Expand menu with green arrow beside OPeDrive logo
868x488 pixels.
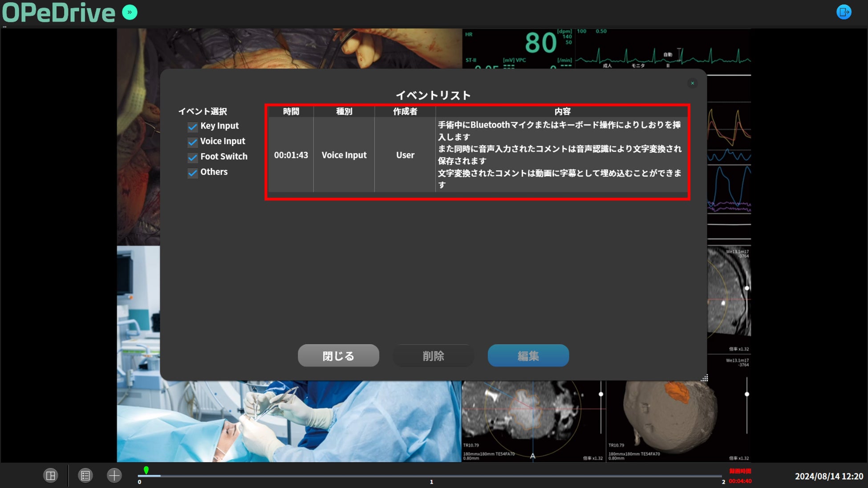click(x=130, y=12)
